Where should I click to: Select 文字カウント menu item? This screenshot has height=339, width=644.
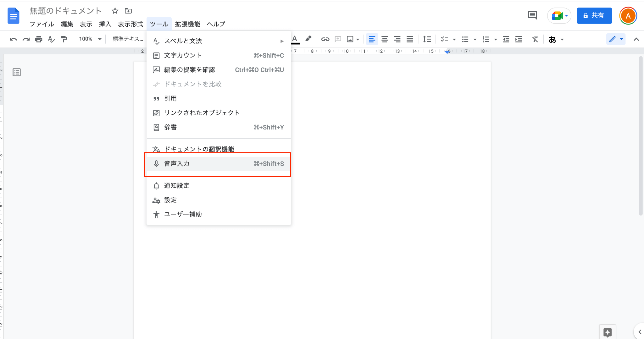click(219, 55)
